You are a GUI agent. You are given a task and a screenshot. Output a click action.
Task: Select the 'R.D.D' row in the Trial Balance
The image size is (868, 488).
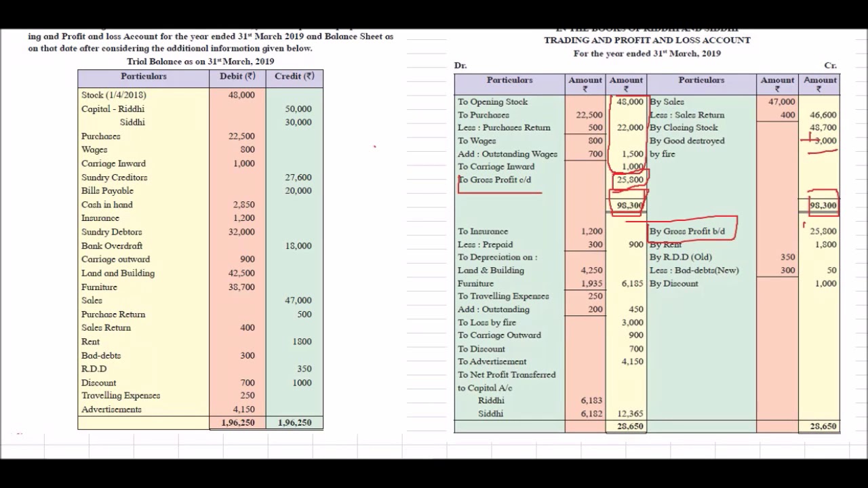(94, 369)
